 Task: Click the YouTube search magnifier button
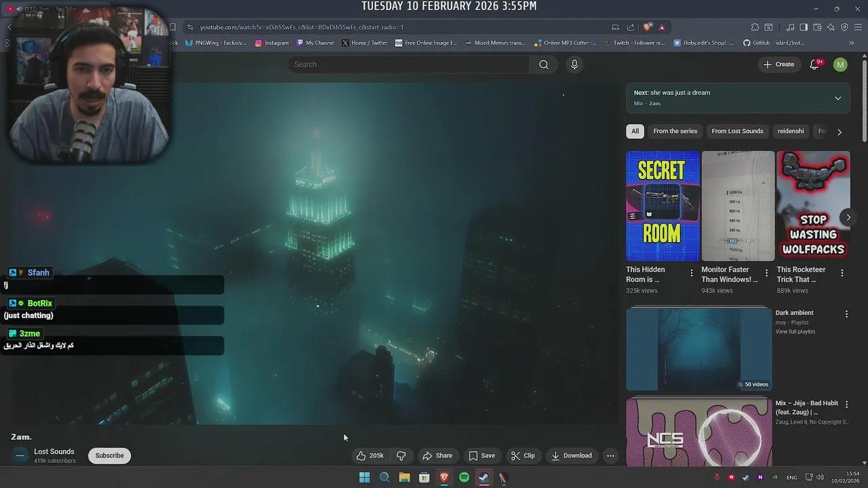click(544, 64)
